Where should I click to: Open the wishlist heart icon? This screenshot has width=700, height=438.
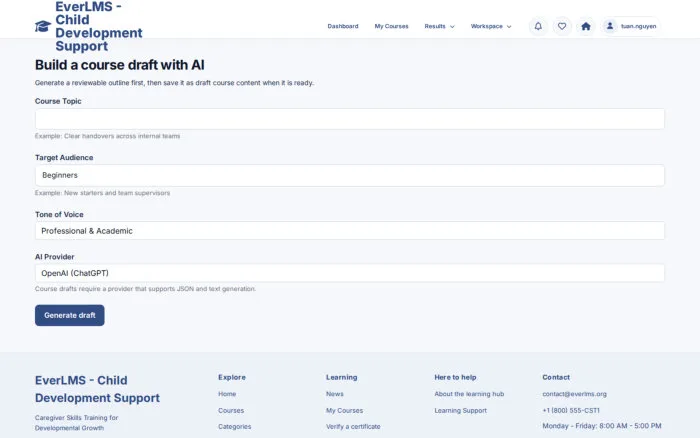562,26
